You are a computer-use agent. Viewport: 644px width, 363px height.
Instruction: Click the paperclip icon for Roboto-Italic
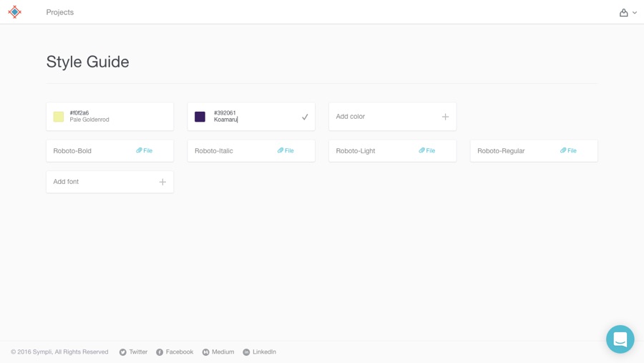pos(280,150)
